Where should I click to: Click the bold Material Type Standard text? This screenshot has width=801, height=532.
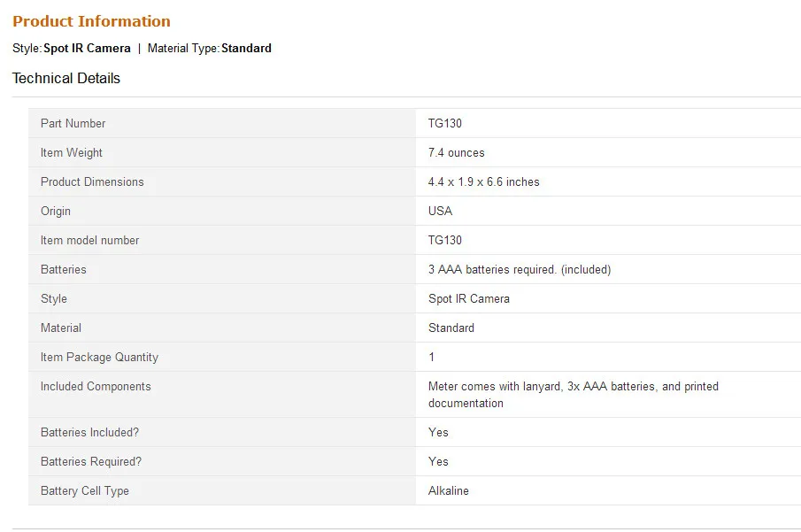point(246,48)
